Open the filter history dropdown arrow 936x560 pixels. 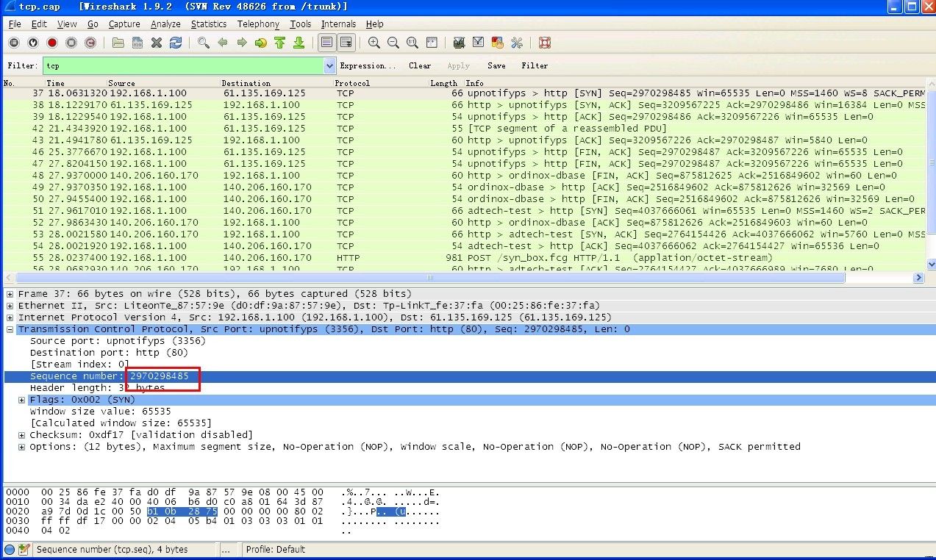[x=329, y=66]
